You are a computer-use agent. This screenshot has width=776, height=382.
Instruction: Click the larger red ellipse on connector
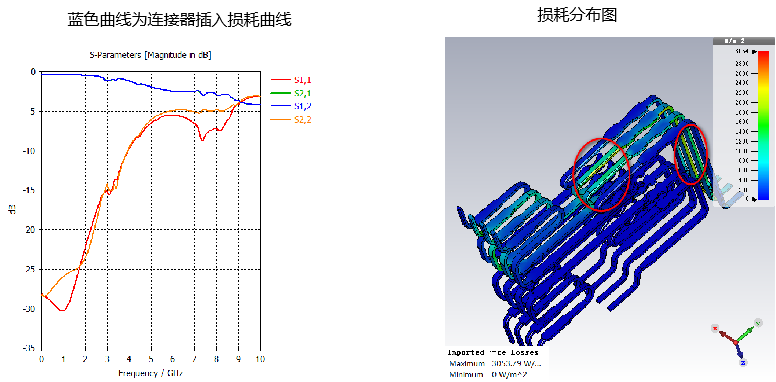[601, 174]
